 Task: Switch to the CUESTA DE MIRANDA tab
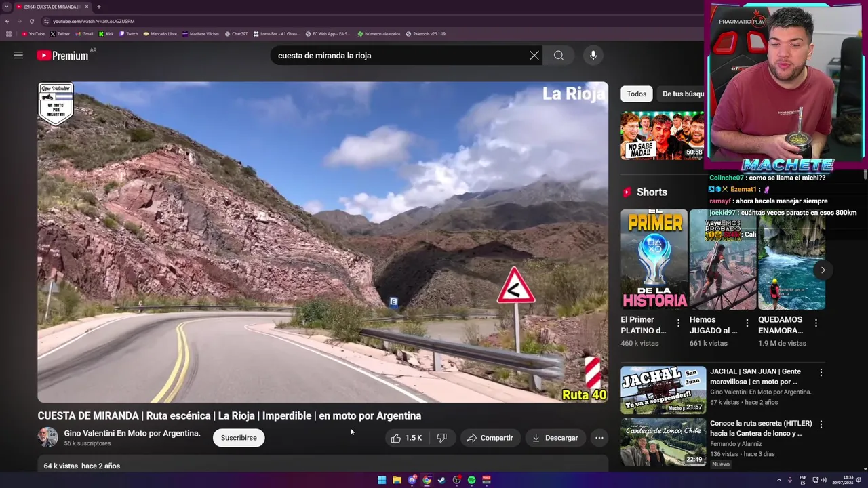click(53, 7)
